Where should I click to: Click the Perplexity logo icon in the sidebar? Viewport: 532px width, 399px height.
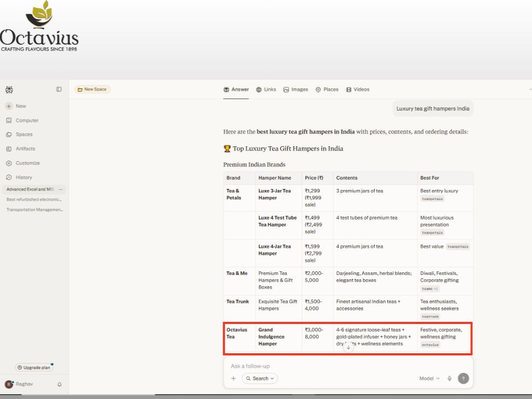(9, 90)
